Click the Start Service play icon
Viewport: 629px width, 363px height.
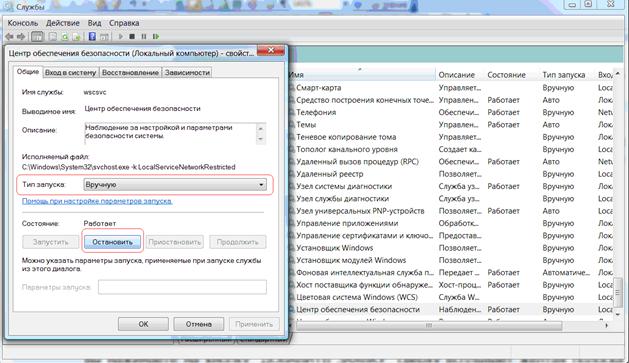click(x=121, y=37)
